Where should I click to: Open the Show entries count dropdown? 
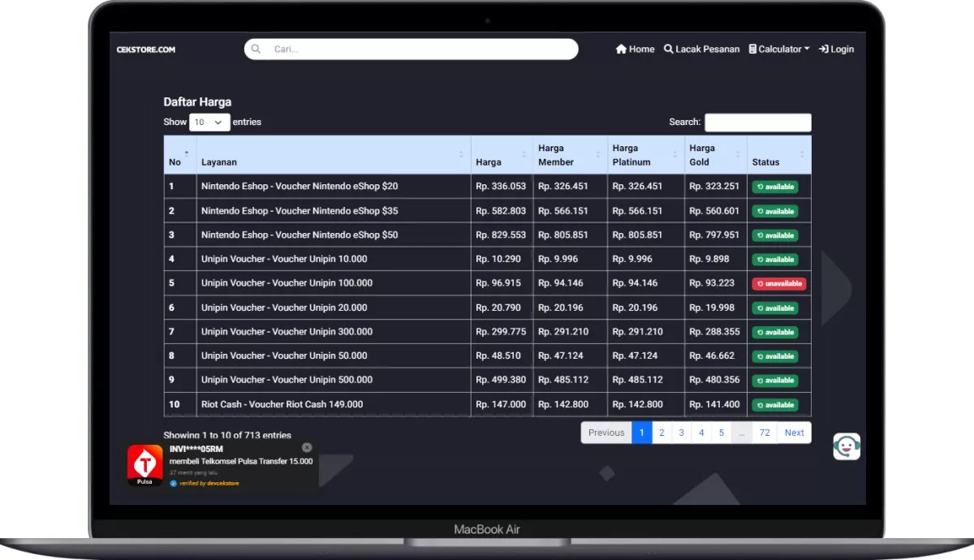(x=209, y=123)
